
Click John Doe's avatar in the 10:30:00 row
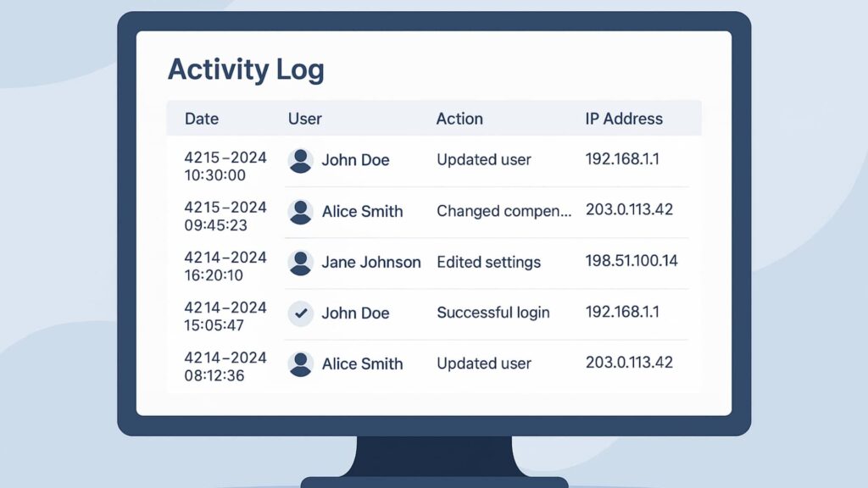point(300,160)
